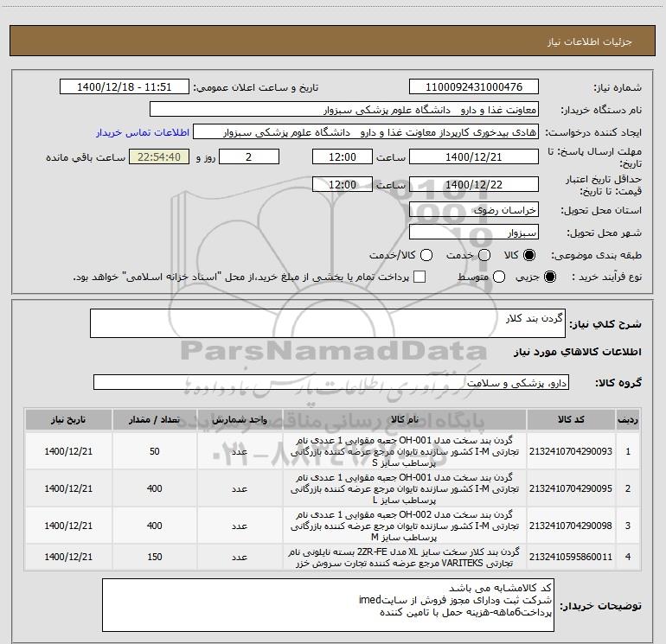Click the OH-002 size M item name
Image resolution: width=666 pixels, height=644 pixels.
405,526
